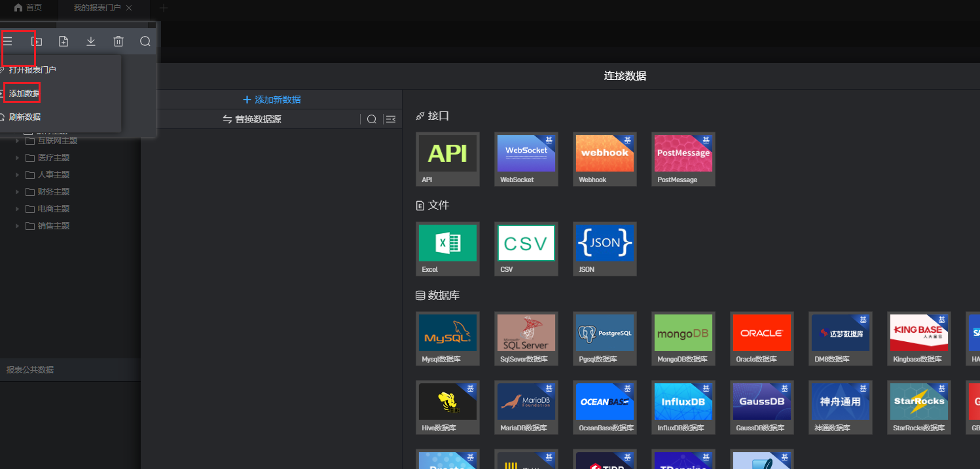Screen dimensions: 980x469
Task: Choose the GaussDB数据库 tile
Action: click(x=762, y=407)
